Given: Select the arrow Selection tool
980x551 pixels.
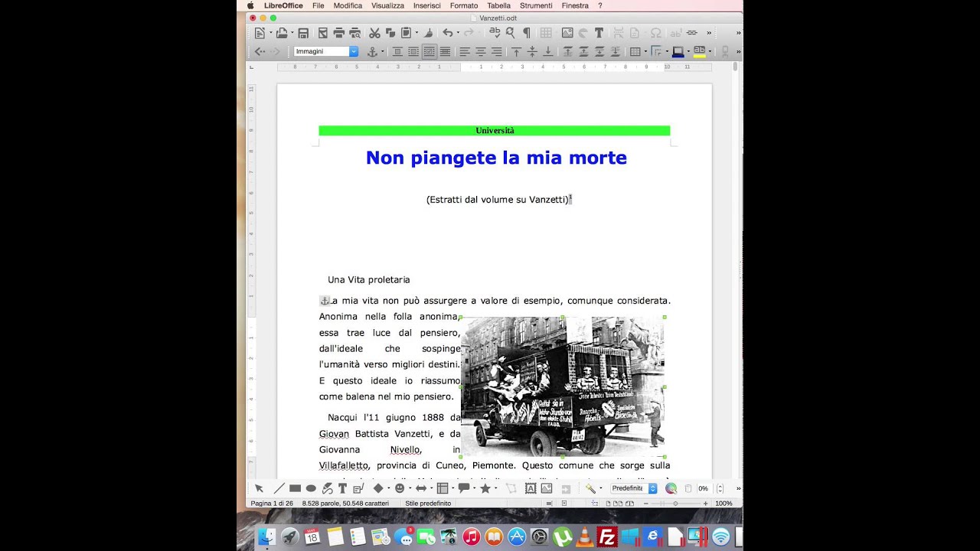Looking at the screenshot, I should [x=259, y=488].
